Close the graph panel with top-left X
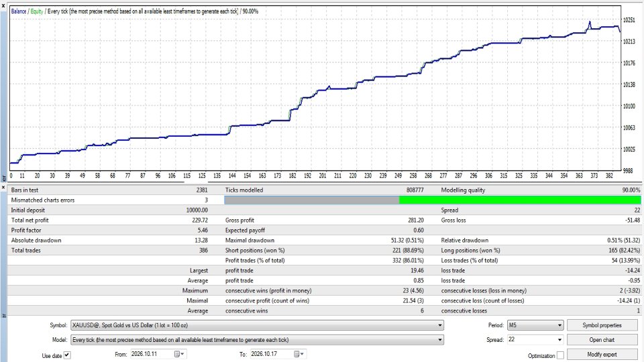Image resolution: width=644 pixels, height=362 pixels. tap(3, 6)
